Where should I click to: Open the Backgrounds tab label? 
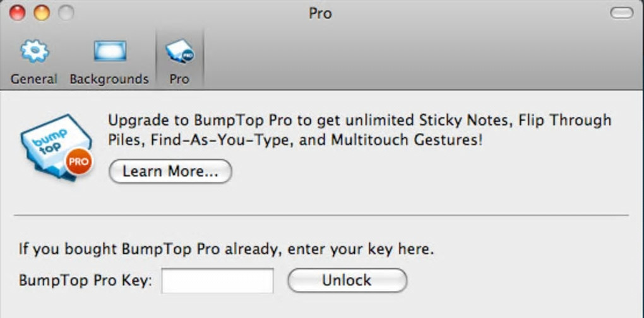coord(109,79)
